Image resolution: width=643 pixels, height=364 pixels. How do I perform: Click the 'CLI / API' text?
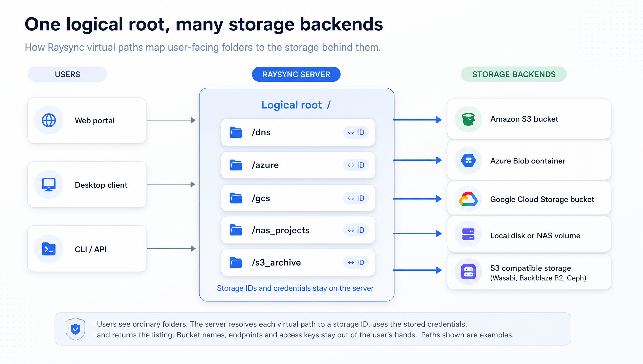click(x=91, y=249)
